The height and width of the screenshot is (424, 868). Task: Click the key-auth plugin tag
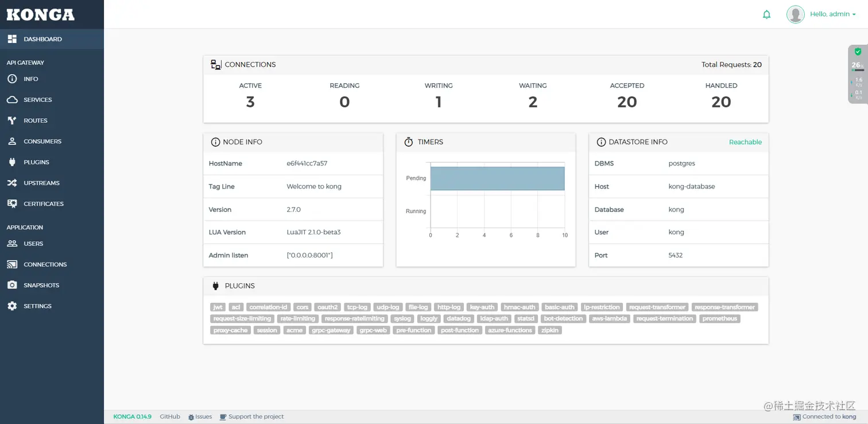pyautogui.click(x=482, y=307)
